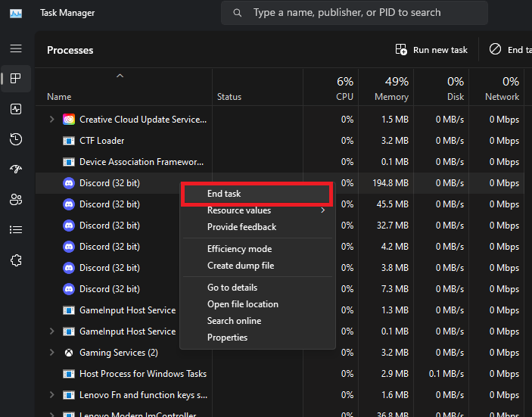
Task: Click Open file location in context menu
Action: click(242, 304)
